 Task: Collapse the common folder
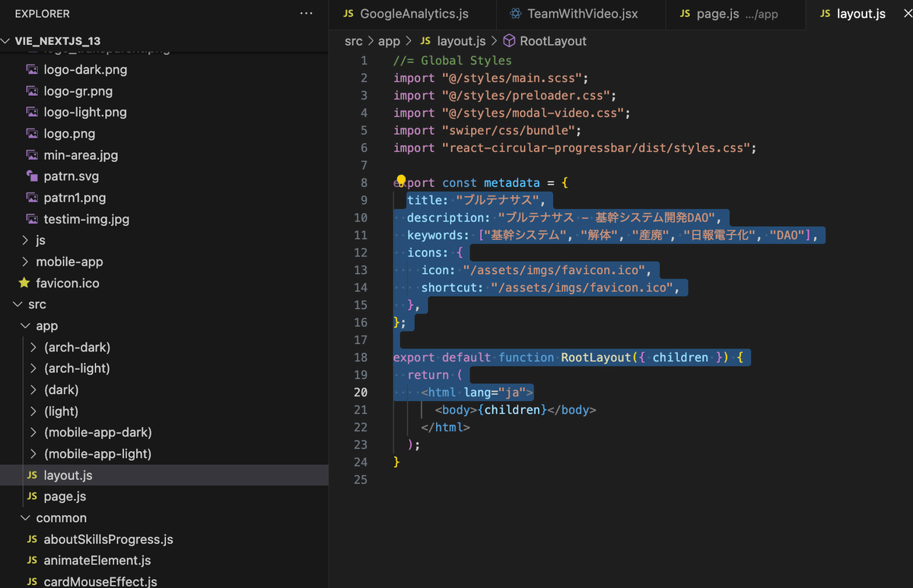[x=25, y=518]
